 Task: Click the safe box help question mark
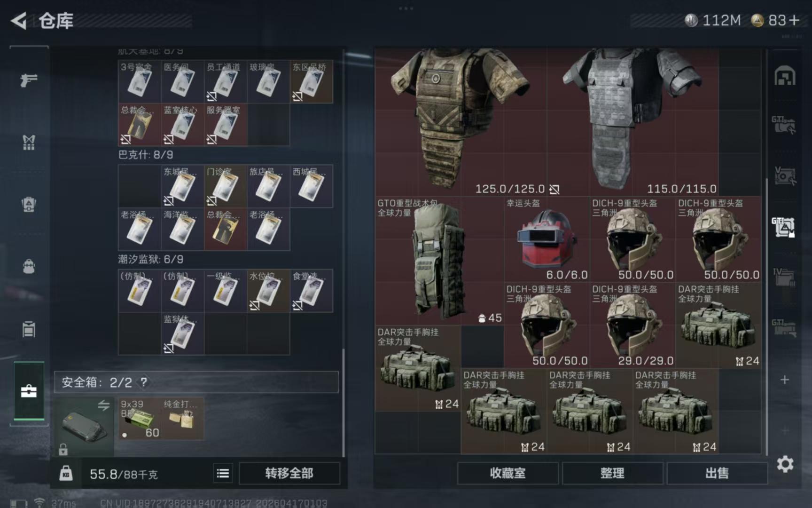144,382
